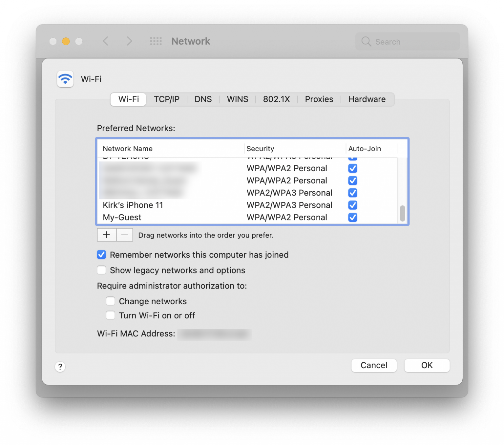Remove selected network with minus
Viewport: 504px width, 445px height.
point(124,235)
